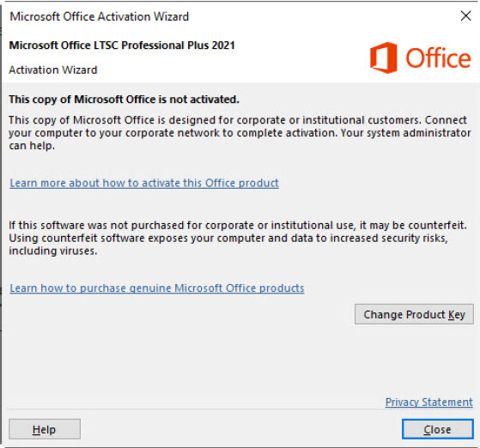This screenshot has height=448, width=480.
Task: Click the X icon in the title bar
Action: (465, 16)
